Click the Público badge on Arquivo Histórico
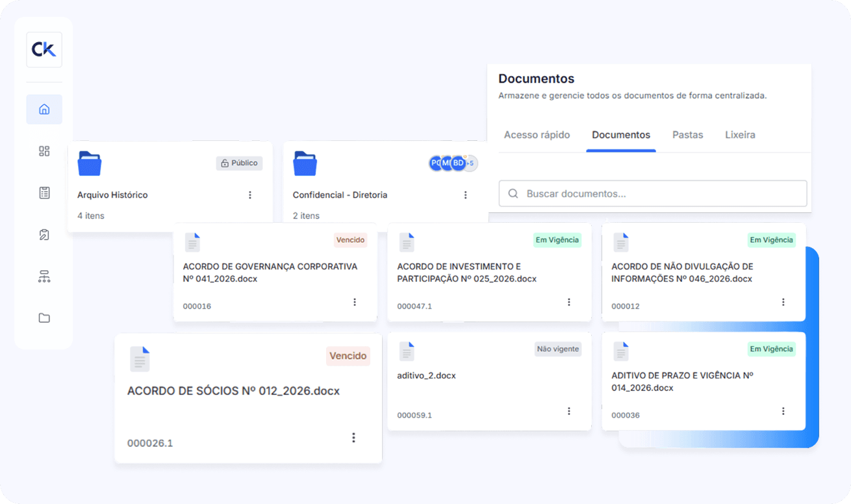 point(239,163)
